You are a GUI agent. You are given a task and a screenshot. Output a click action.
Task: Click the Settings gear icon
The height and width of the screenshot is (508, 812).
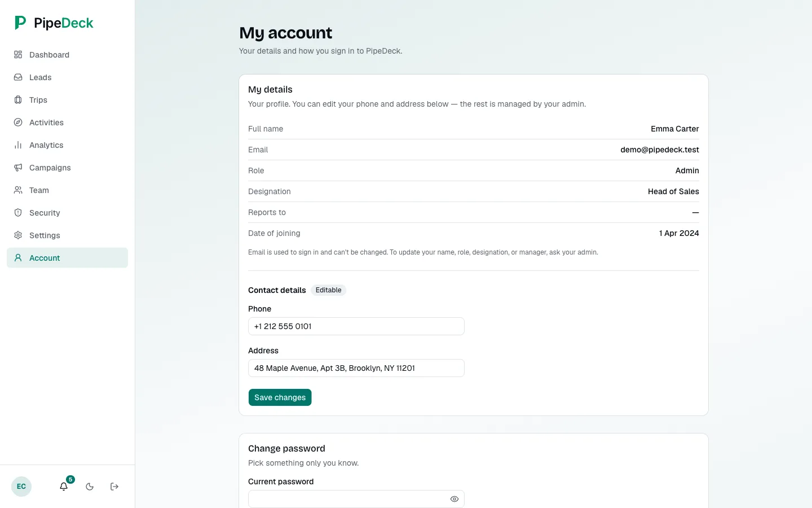point(18,235)
